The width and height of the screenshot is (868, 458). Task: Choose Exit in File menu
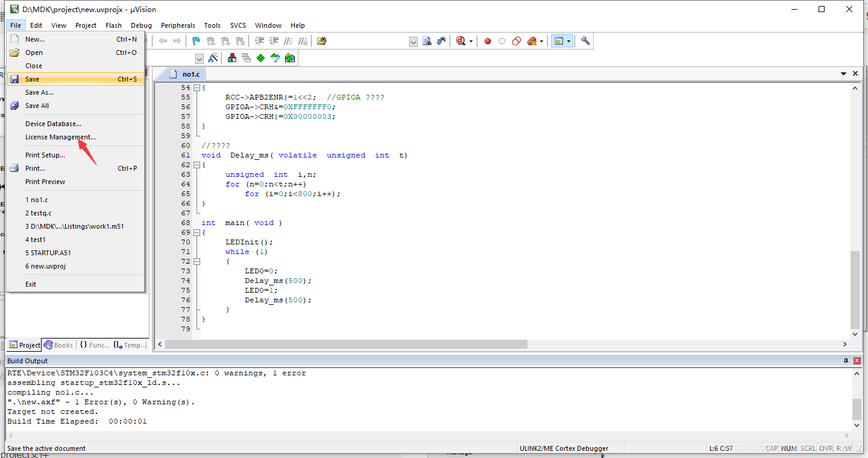click(x=75, y=284)
